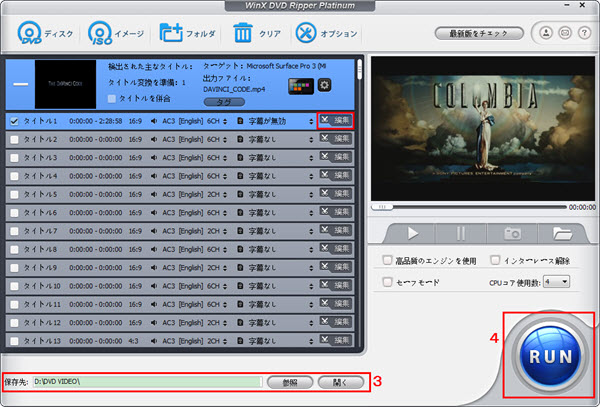Open destination folder with 開く button
The width and height of the screenshot is (600, 407).
pyautogui.click(x=341, y=382)
